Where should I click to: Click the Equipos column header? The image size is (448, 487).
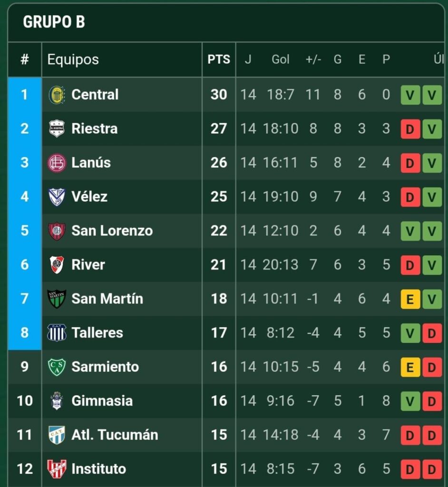73,59
